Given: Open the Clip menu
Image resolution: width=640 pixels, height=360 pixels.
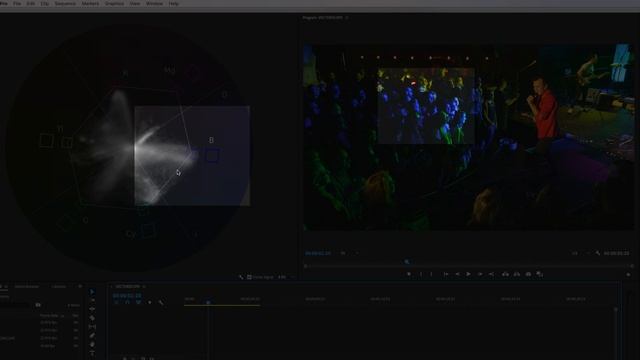Looking at the screenshot, I should coord(44,4).
